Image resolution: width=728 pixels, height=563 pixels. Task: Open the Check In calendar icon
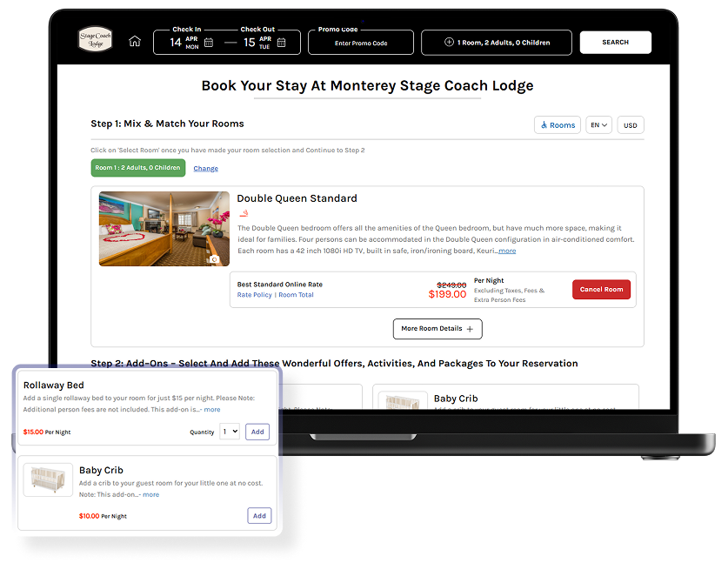[x=209, y=43]
